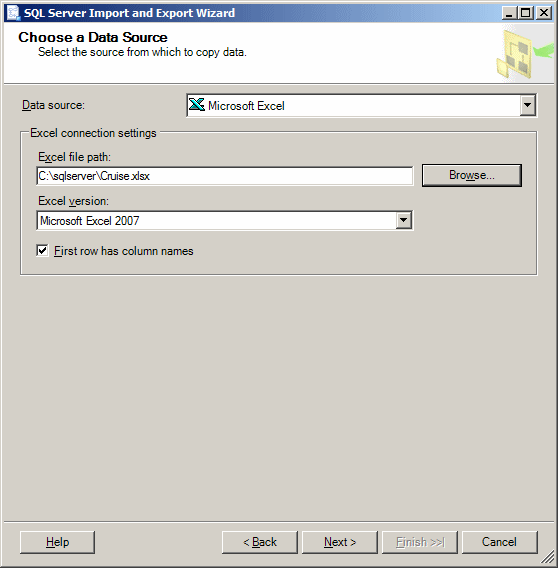Open Help for the wizard

[x=57, y=542]
